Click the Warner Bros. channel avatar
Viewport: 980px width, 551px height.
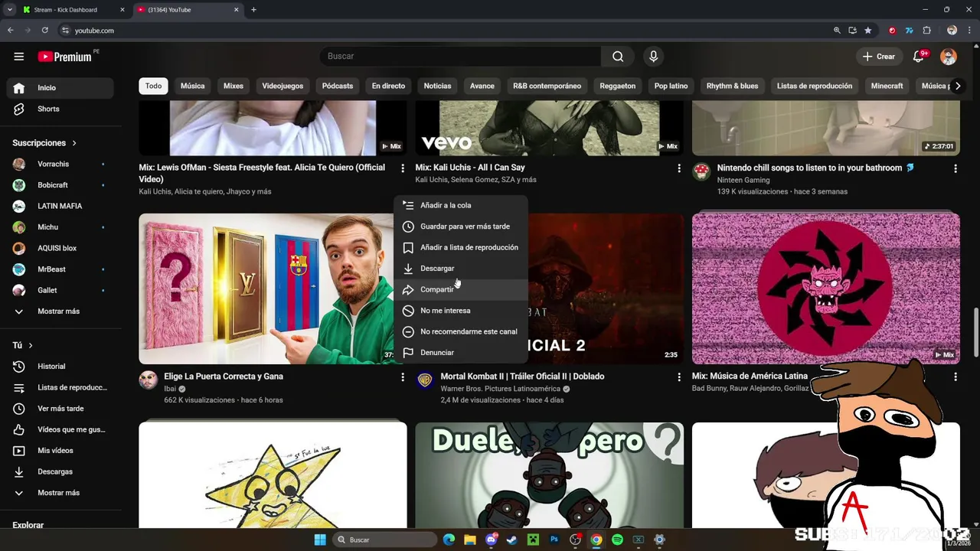(x=425, y=380)
